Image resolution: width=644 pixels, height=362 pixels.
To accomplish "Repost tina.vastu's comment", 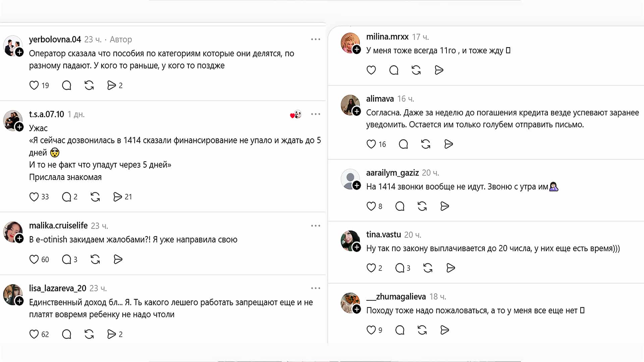I will [x=428, y=268].
